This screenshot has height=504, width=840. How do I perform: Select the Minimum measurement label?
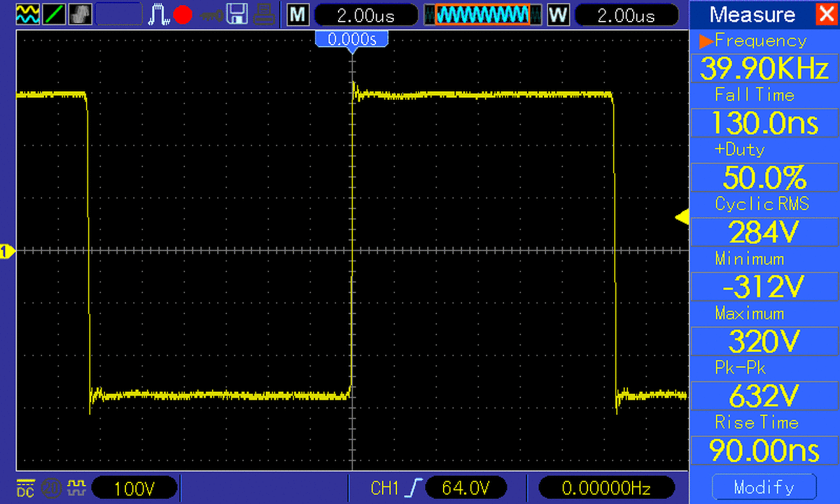749,259
